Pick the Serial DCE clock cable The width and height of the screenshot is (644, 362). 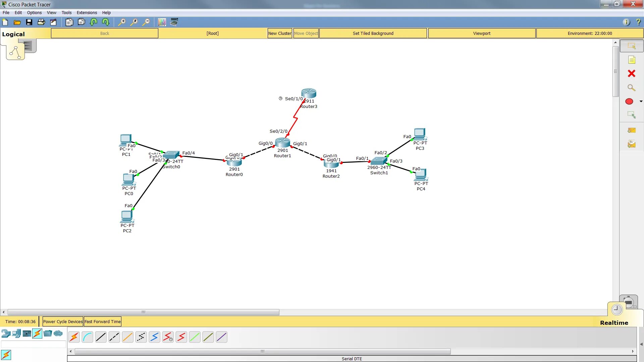[168, 337]
